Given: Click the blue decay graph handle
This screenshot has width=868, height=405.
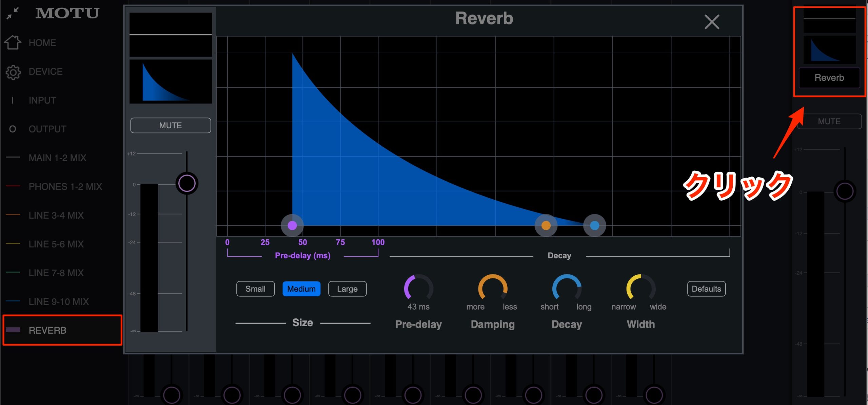Looking at the screenshot, I should coord(594,225).
